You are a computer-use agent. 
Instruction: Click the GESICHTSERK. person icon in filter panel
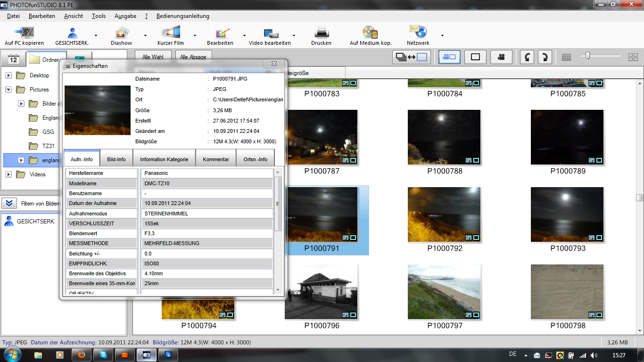[9, 221]
